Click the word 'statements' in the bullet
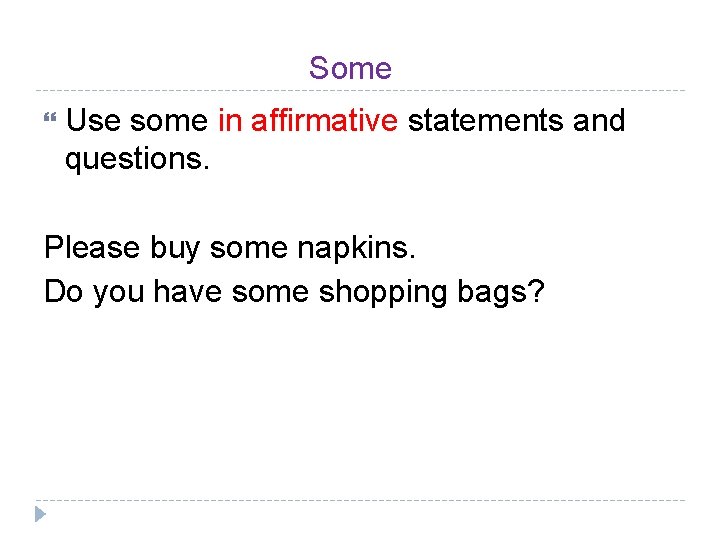720x540 pixels. [485, 120]
